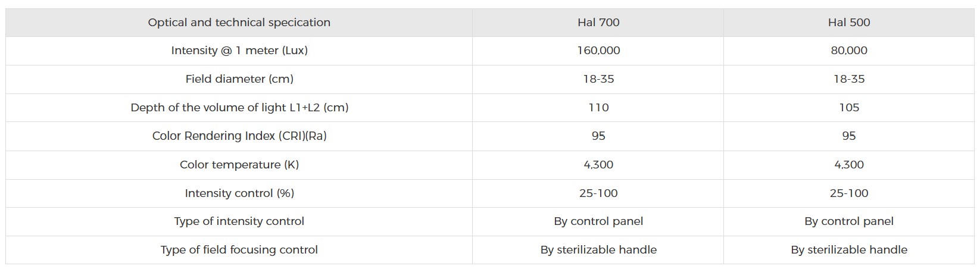Click the Field diameter (cm) label
Image resolution: width=980 pixels, height=269 pixels.
[239, 79]
